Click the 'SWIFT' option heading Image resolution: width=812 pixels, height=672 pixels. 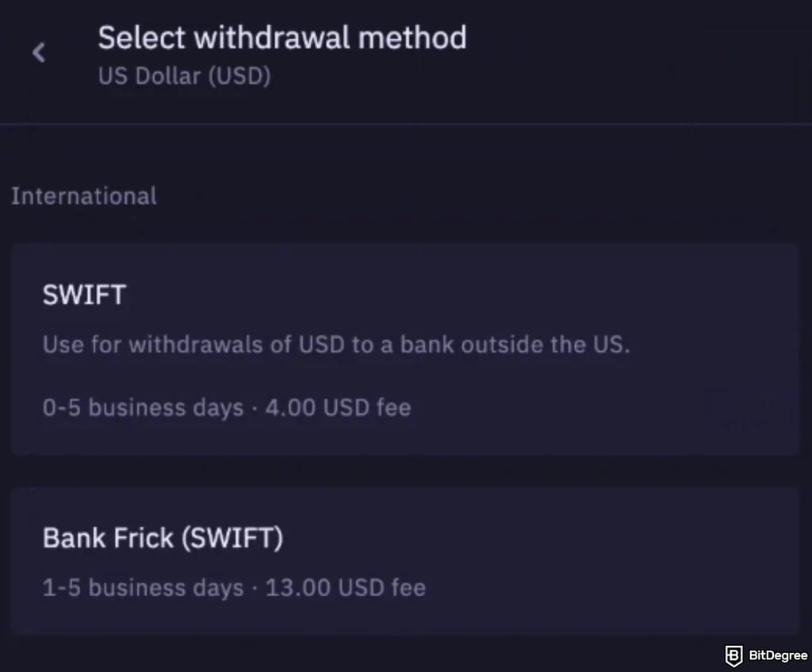click(84, 296)
